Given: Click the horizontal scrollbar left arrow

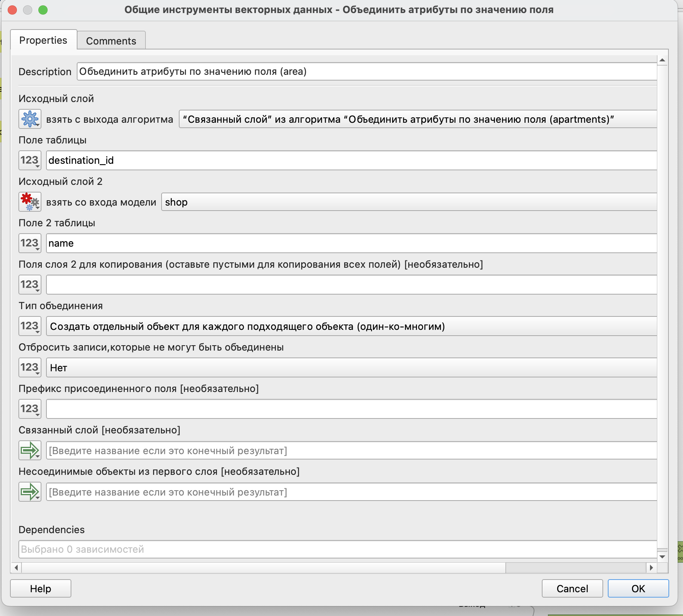Looking at the screenshot, I should (x=16, y=568).
